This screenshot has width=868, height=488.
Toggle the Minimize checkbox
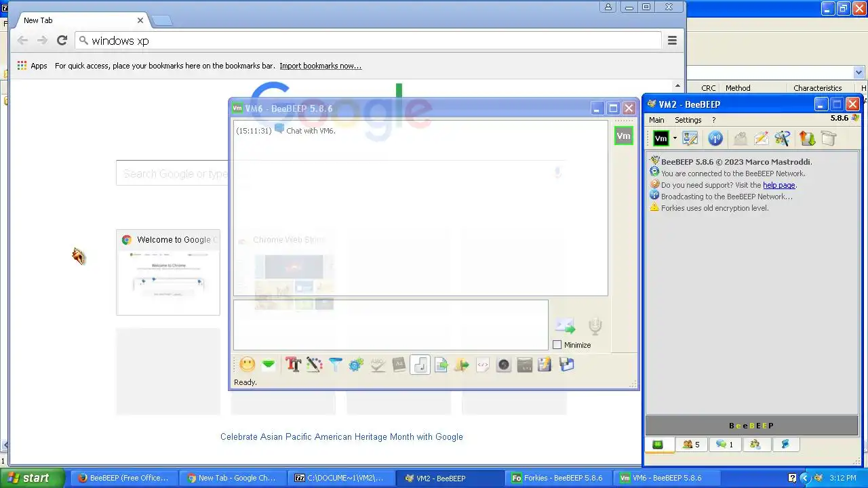557,345
